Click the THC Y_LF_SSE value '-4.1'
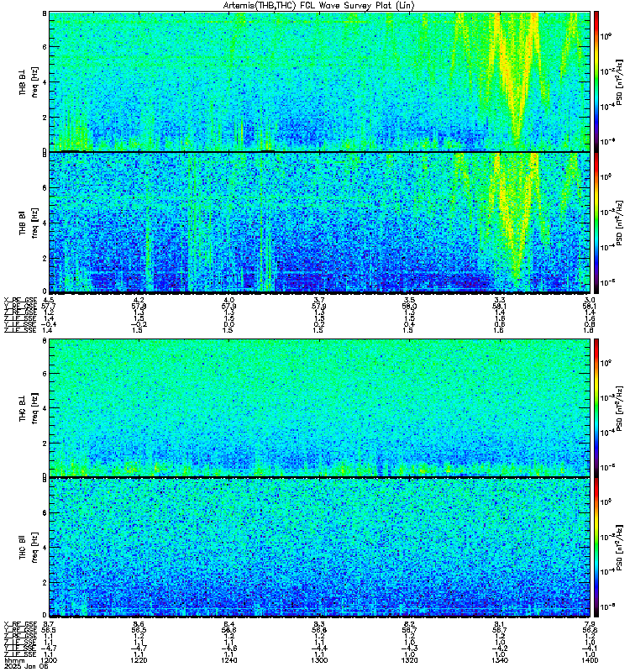Image resolution: width=630 pixels, height=672 pixels. tap(590, 648)
